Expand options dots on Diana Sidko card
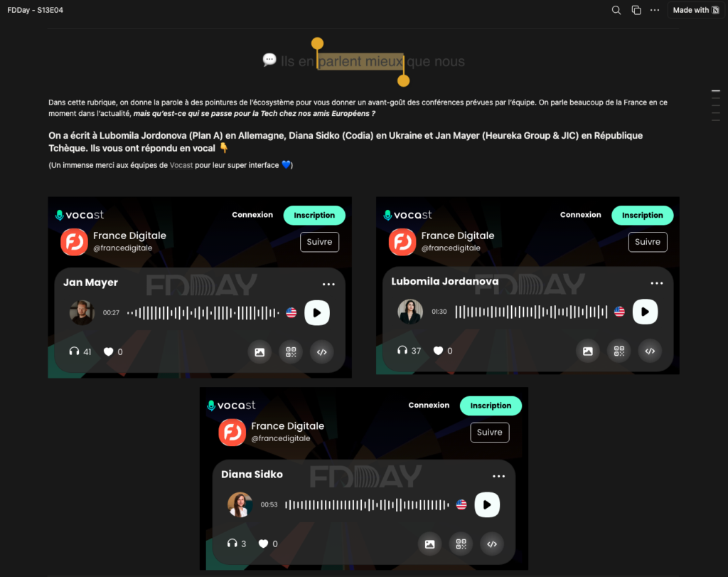 (498, 476)
